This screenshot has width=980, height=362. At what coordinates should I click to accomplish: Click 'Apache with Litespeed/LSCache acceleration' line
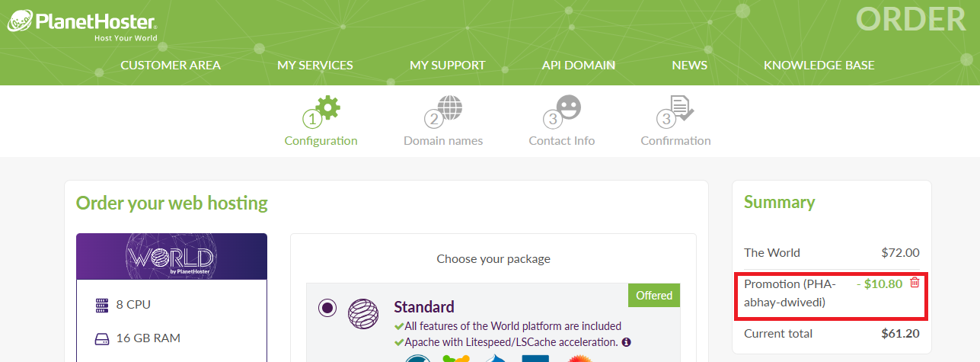[x=507, y=342]
